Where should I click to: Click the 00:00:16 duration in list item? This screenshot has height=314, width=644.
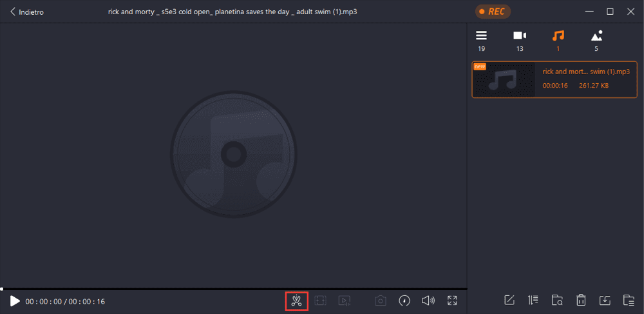click(x=555, y=86)
